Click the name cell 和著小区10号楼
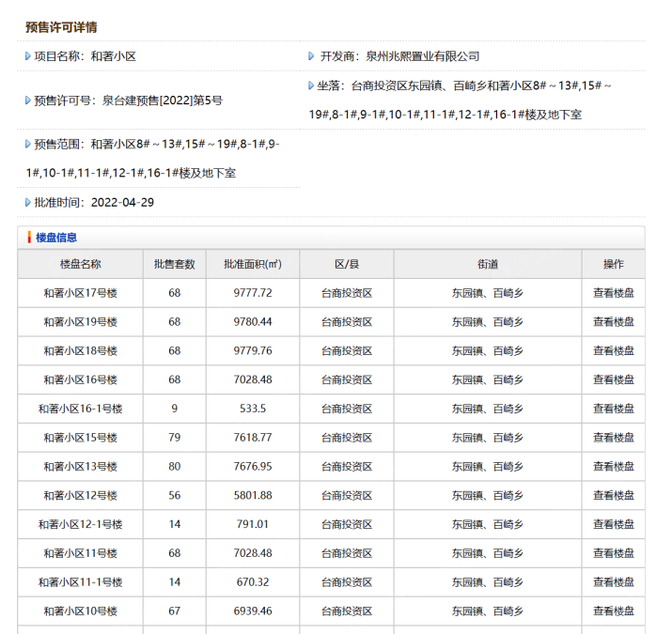 click(x=80, y=611)
